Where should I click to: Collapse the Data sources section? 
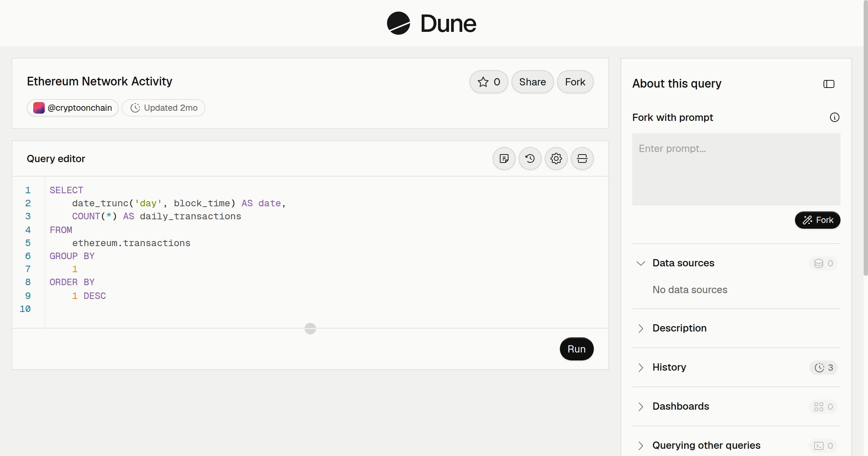tap(641, 263)
